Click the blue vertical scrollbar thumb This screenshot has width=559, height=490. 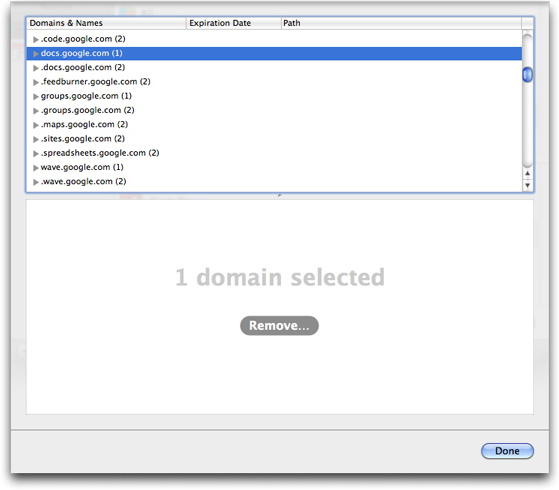(x=528, y=75)
